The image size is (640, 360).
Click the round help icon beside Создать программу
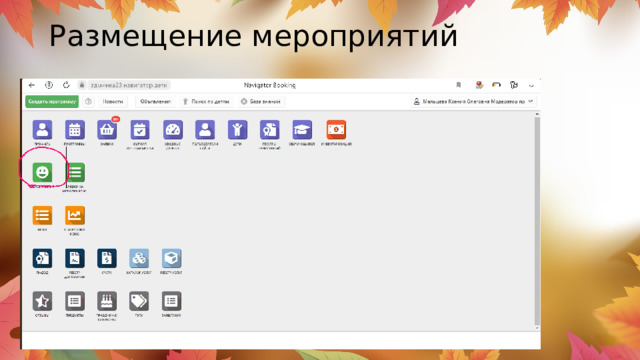88,101
